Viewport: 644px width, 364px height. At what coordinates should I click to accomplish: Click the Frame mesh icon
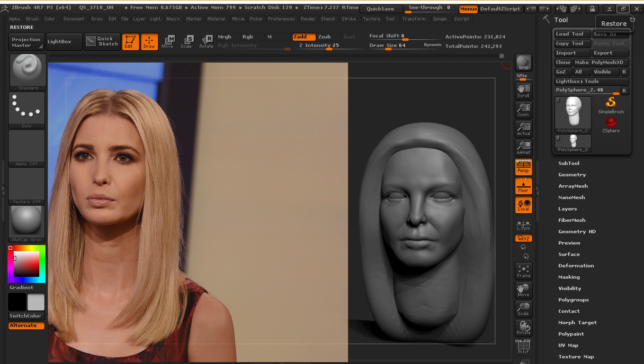[x=523, y=271]
